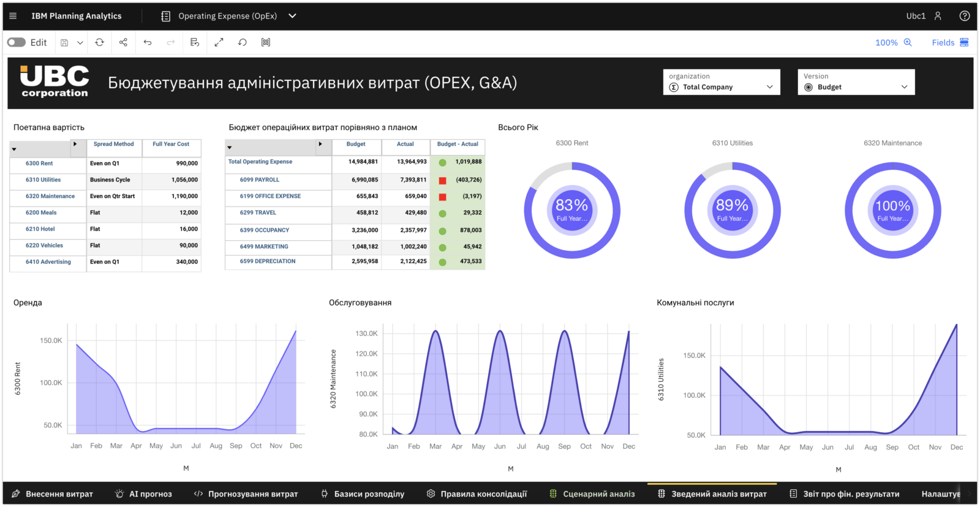The image size is (980, 507).
Task: Click the share icon
Action: 123,42
